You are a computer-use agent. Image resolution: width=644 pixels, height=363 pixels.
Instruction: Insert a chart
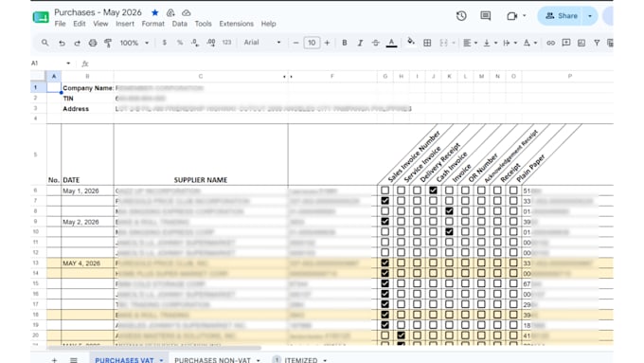point(581,43)
